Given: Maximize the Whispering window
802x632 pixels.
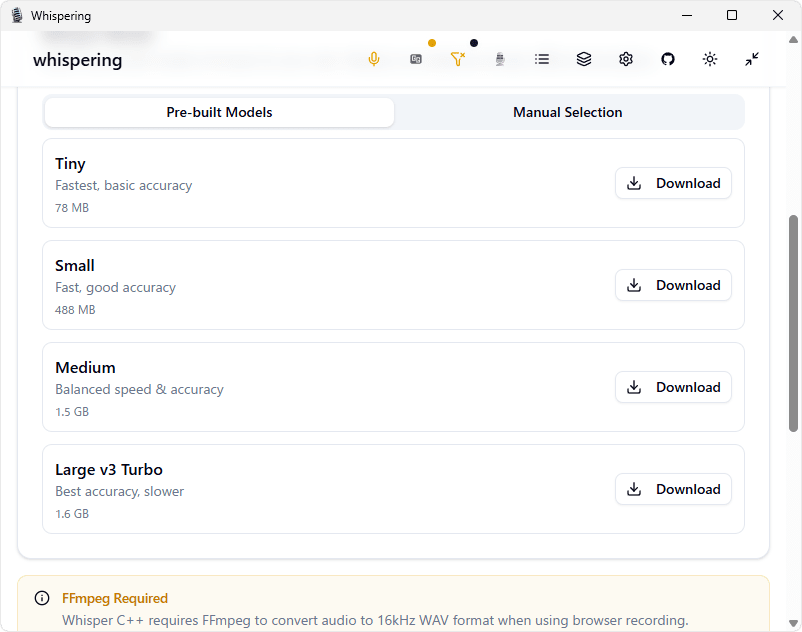Looking at the screenshot, I should (732, 15).
